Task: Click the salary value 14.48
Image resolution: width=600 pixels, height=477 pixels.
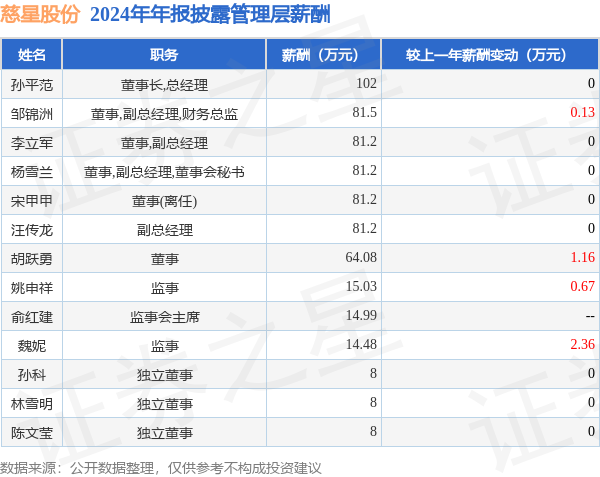Action: coord(361,344)
